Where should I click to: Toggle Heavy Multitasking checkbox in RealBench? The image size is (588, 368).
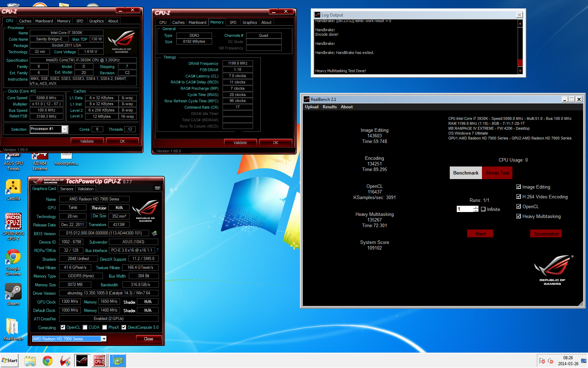[519, 216]
